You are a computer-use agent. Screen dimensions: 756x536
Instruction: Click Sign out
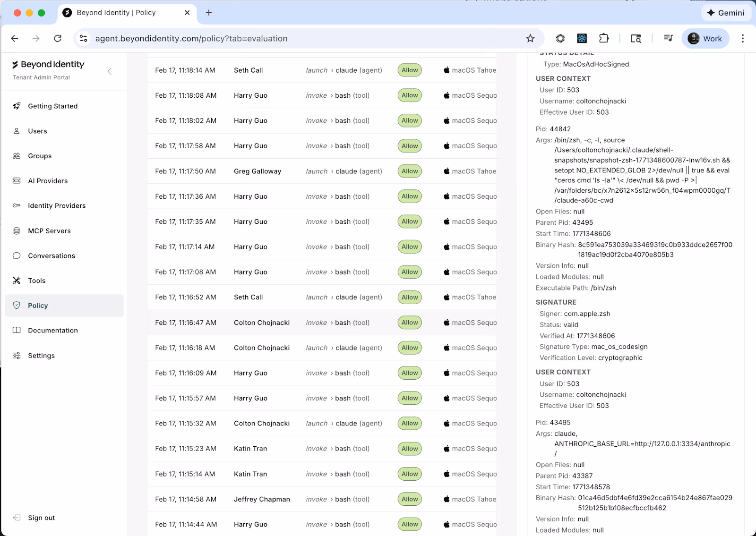tap(42, 518)
